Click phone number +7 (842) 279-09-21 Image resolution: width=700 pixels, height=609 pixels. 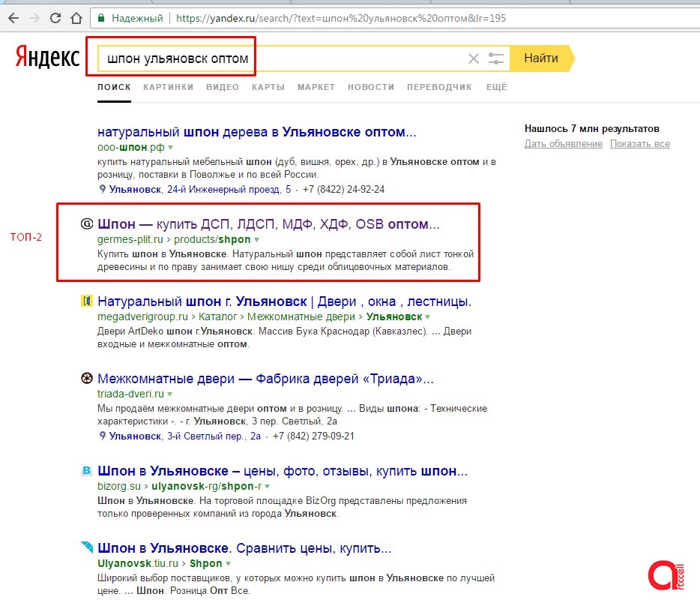pyautogui.click(x=313, y=436)
